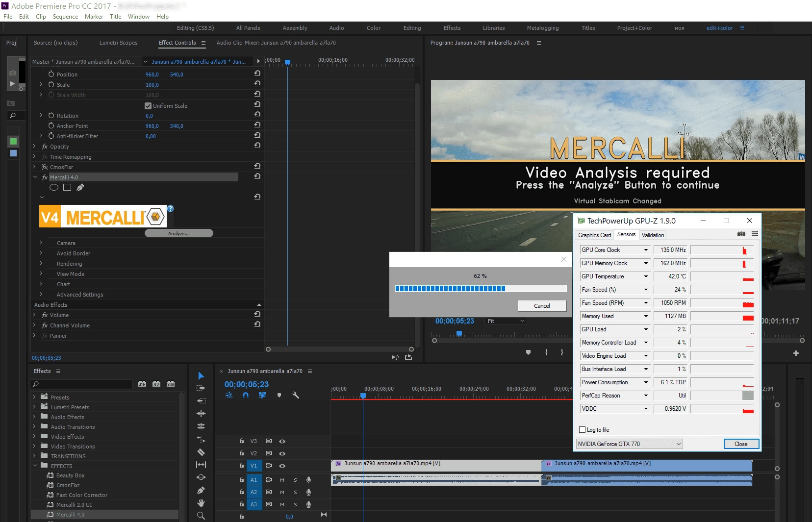Click GPU-Z screenshot camera icon
Viewport: 812px width, 522px height.
click(741, 234)
